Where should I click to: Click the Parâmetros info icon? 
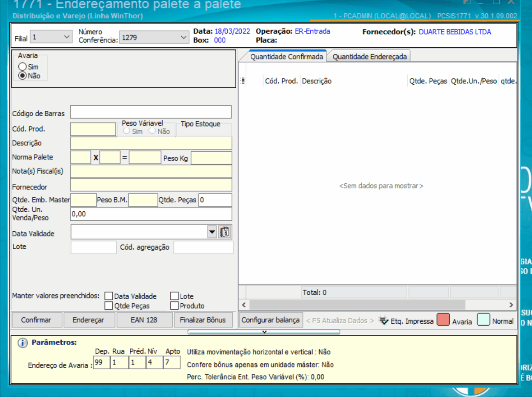coord(23,343)
